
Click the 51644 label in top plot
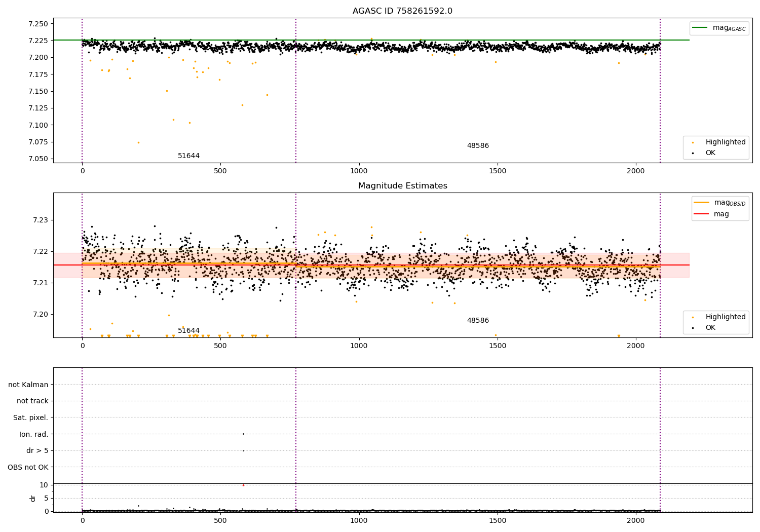click(188, 156)
